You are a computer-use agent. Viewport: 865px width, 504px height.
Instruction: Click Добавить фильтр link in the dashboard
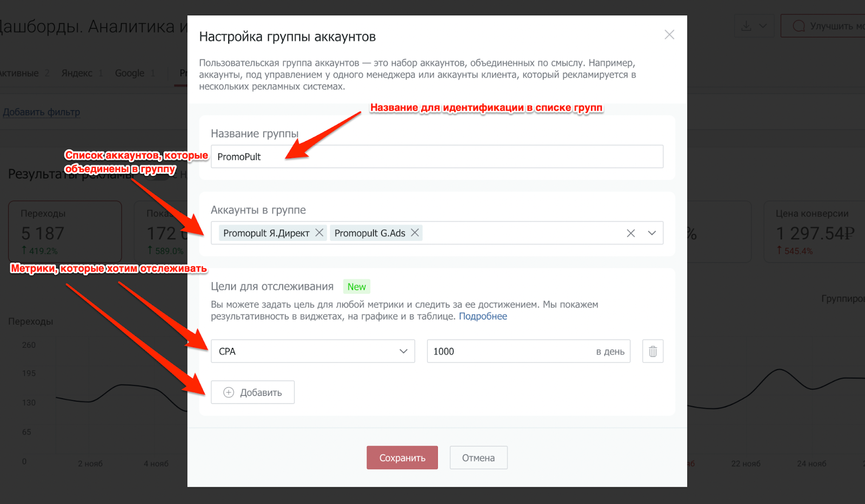tap(42, 112)
